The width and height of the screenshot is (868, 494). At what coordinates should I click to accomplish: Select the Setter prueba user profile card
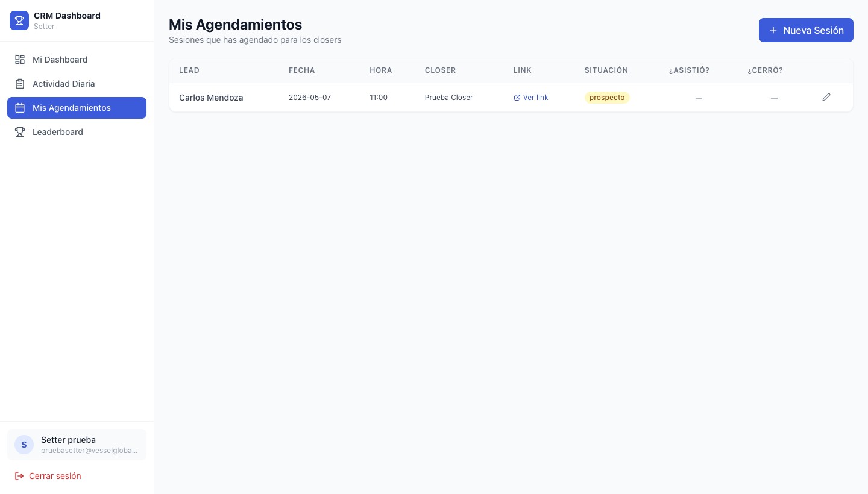pyautogui.click(x=77, y=445)
